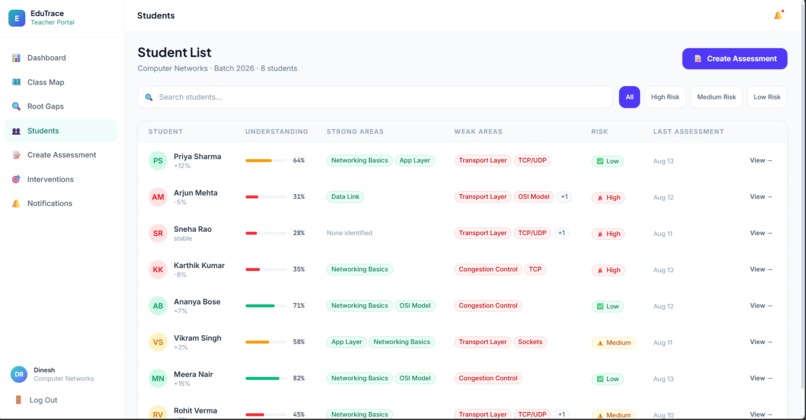Click Log Out
The width and height of the screenshot is (806, 420).
pos(43,400)
